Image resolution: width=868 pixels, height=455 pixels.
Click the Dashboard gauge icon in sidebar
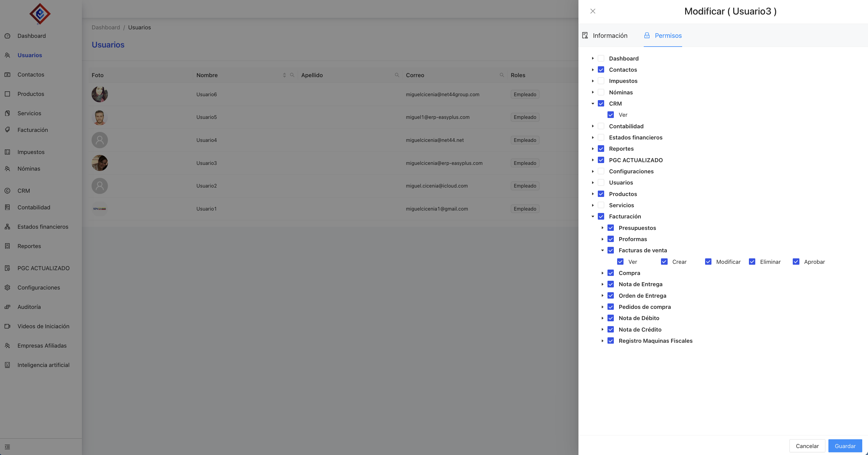(x=8, y=36)
